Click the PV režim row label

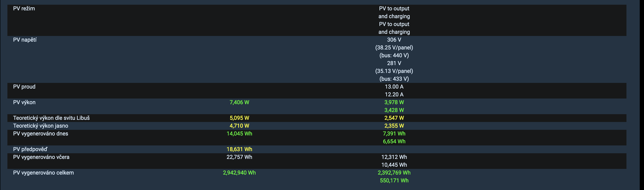click(24, 9)
